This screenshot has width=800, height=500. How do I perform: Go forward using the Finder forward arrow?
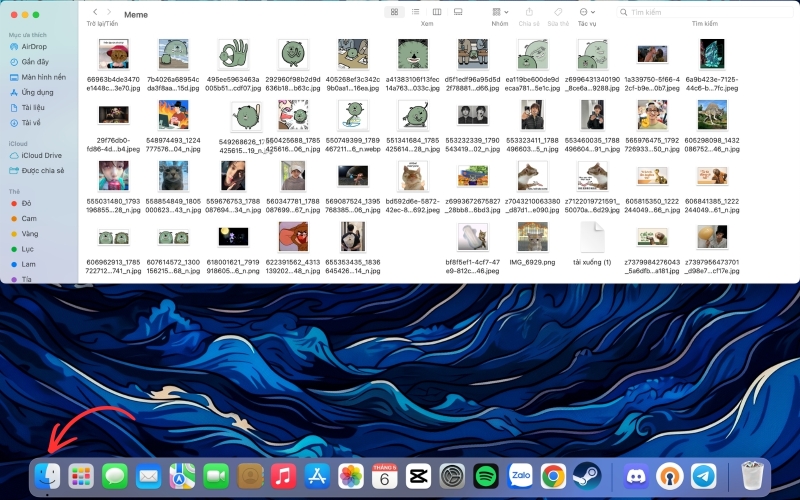(109, 12)
